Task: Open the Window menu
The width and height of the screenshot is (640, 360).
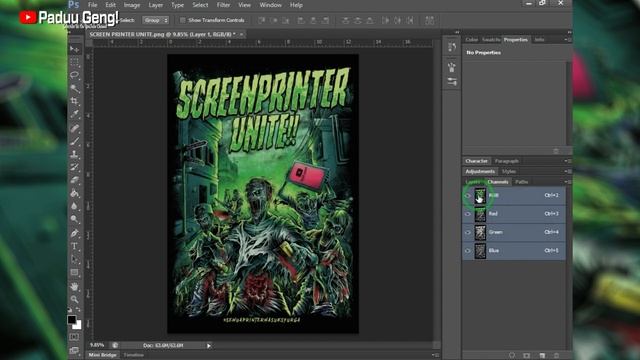Action: 271,5
